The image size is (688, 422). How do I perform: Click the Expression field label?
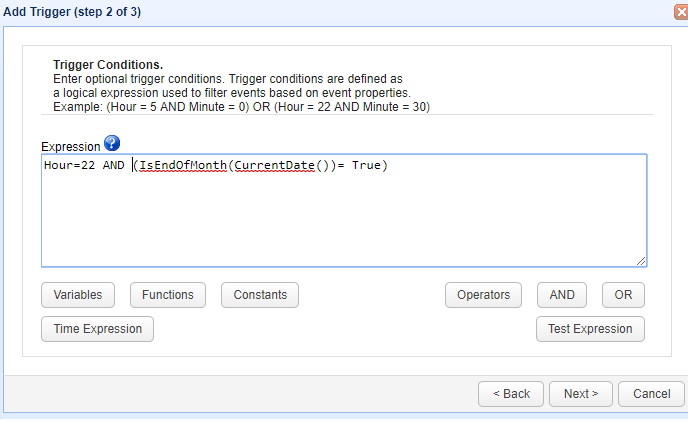click(x=70, y=146)
